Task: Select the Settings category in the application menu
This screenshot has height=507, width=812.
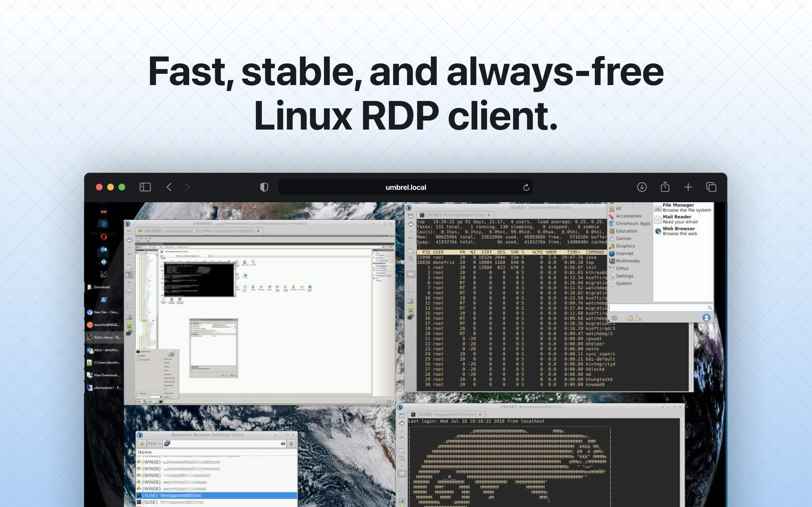Action: [x=625, y=276]
